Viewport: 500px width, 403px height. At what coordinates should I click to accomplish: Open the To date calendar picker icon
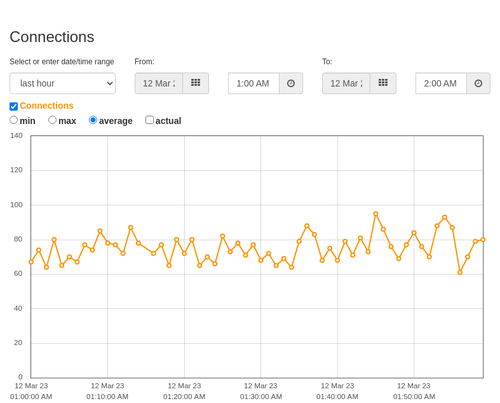[x=383, y=83]
